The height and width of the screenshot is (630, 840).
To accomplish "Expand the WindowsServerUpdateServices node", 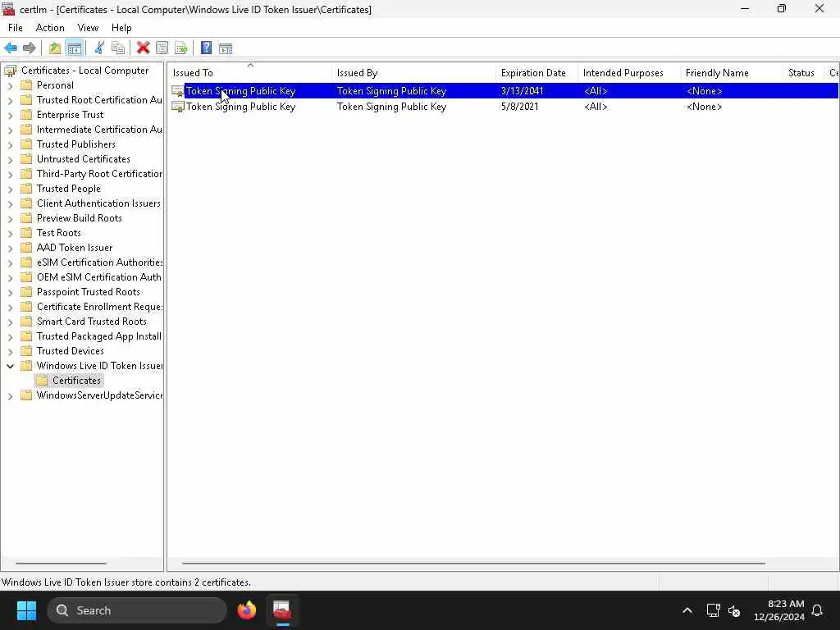I will pos(10,396).
